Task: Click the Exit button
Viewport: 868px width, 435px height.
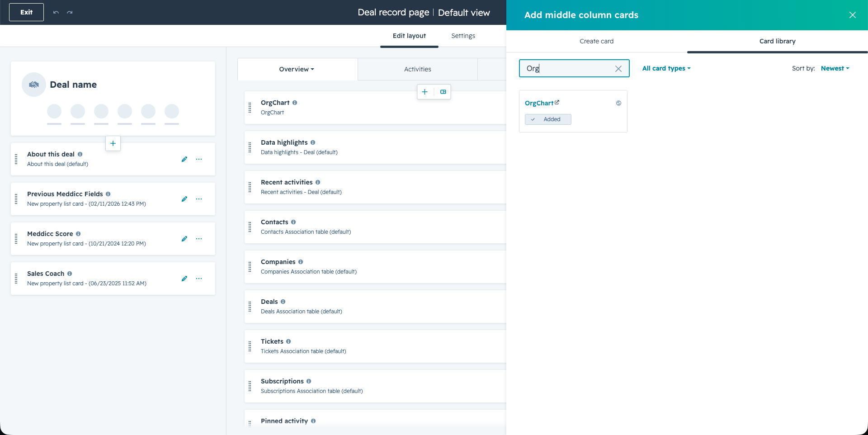Action: (x=26, y=12)
